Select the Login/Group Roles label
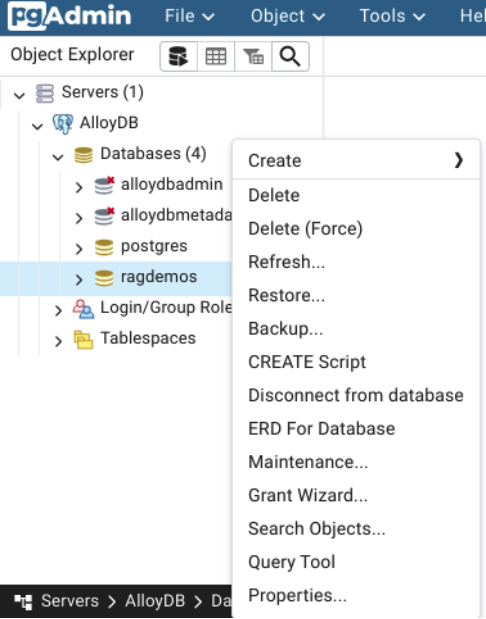This screenshot has height=619, width=486. point(166,308)
